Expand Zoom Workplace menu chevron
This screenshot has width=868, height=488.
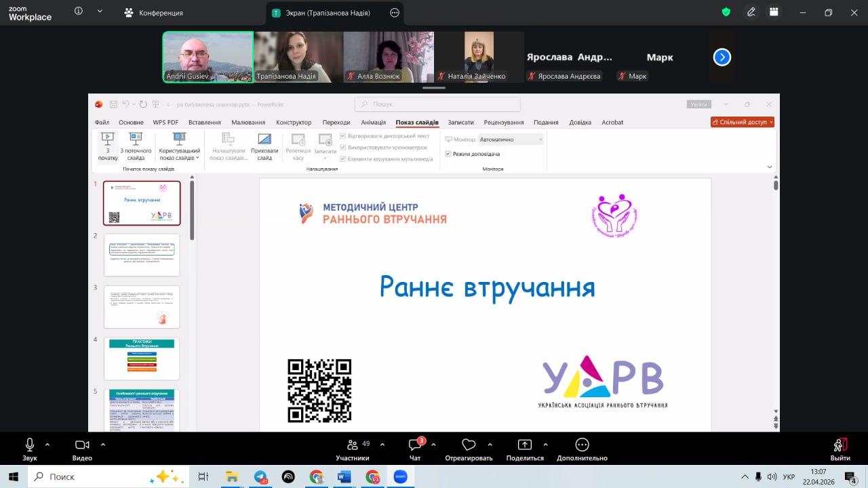point(100,12)
